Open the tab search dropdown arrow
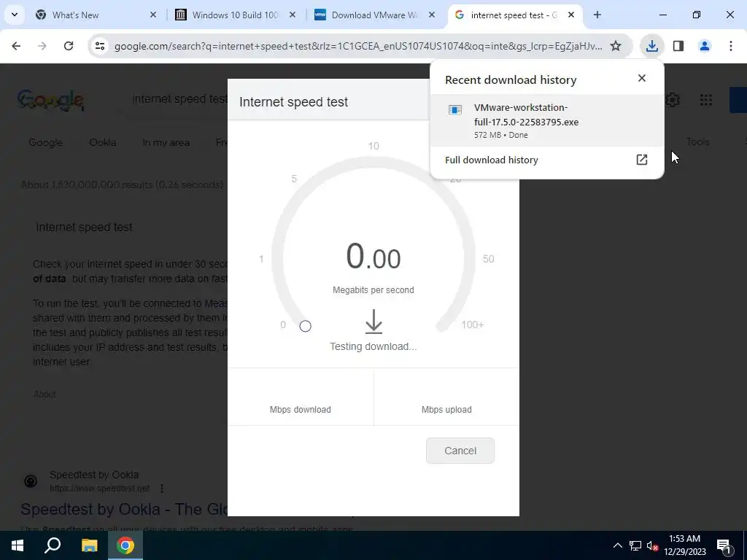This screenshot has height=560, width=747. [15, 15]
